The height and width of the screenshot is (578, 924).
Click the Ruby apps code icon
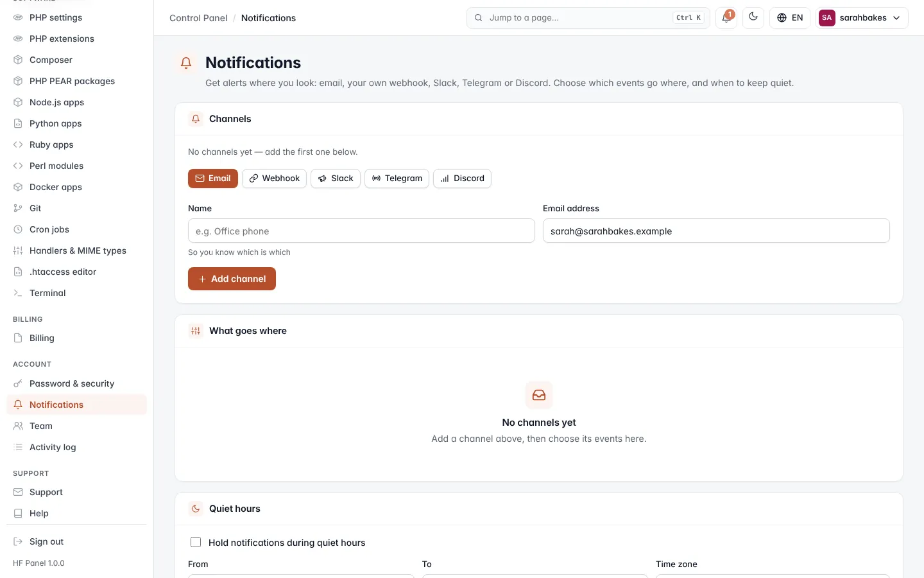coord(18,144)
